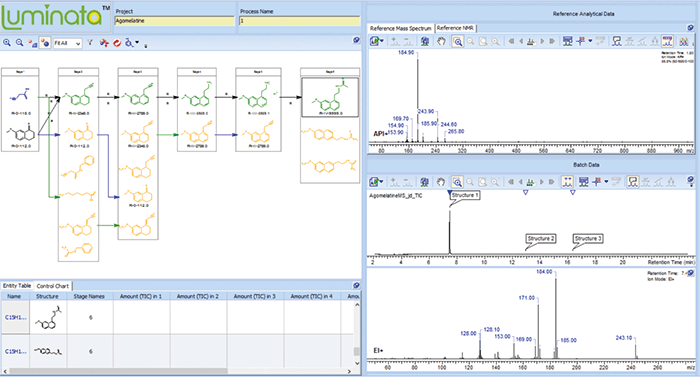This screenshot has height=377, width=700.
Task: Click the previous arrow in reference spectrum toolbar
Action: 521,42
